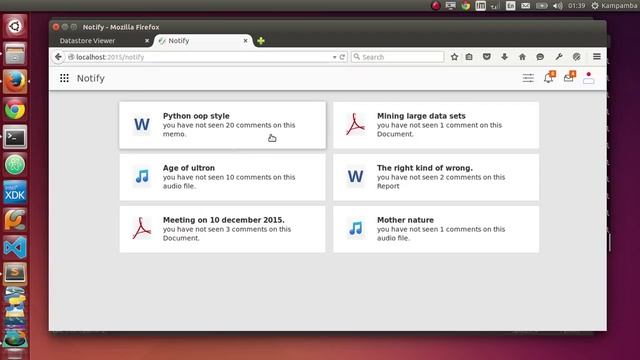
Task: Select the Notify tab
Action: coord(203,41)
